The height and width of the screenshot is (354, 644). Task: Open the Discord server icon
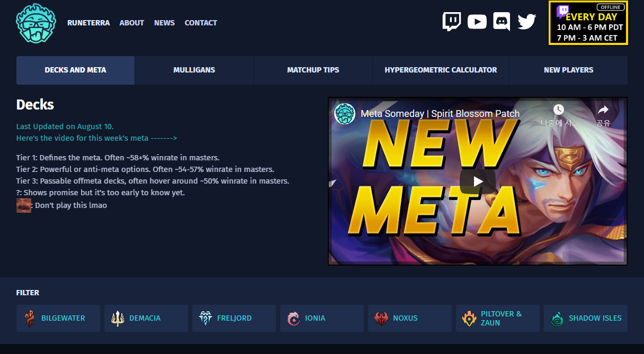click(502, 22)
